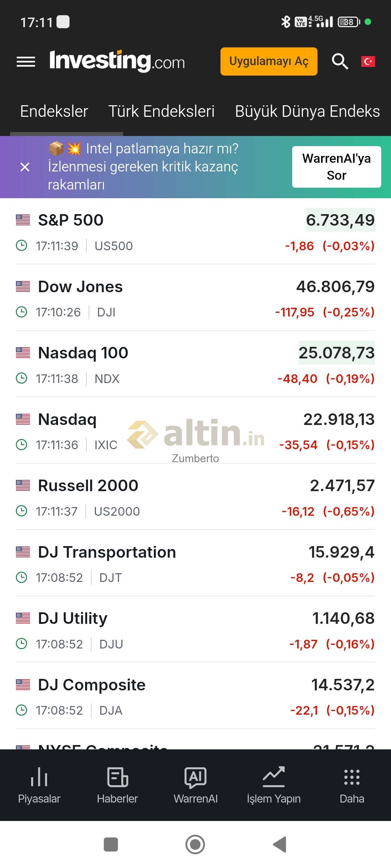391x868 pixels.
Task: Open the S&P 500 index details
Action: 71,220
